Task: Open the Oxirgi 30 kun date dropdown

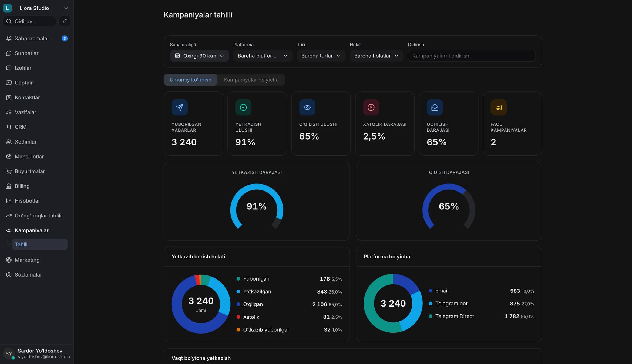Action: [x=199, y=56]
